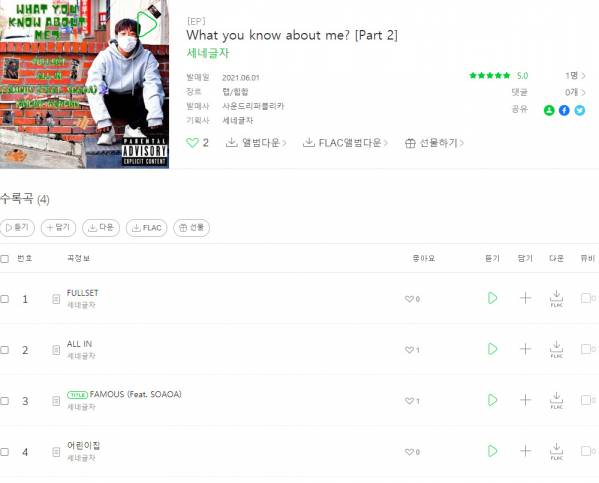The width and height of the screenshot is (599, 483).
Task: Expand the comments count chevron
Action: [x=583, y=92]
